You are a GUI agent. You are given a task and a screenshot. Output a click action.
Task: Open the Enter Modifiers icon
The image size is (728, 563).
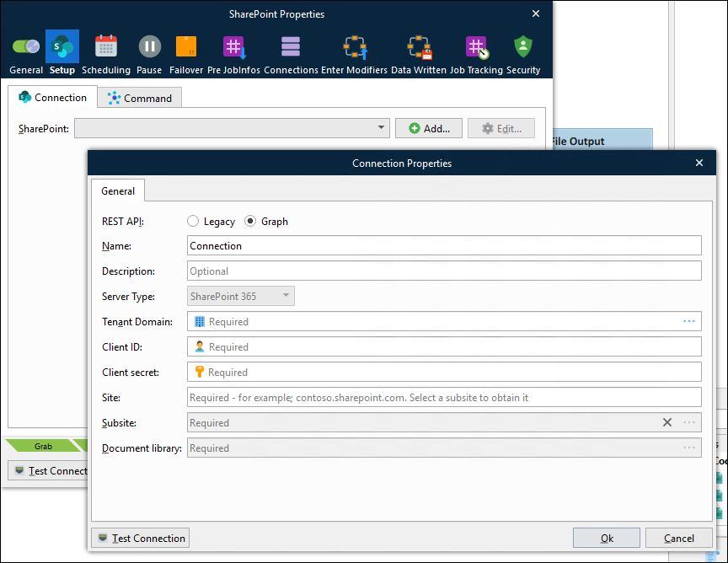coord(355,47)
